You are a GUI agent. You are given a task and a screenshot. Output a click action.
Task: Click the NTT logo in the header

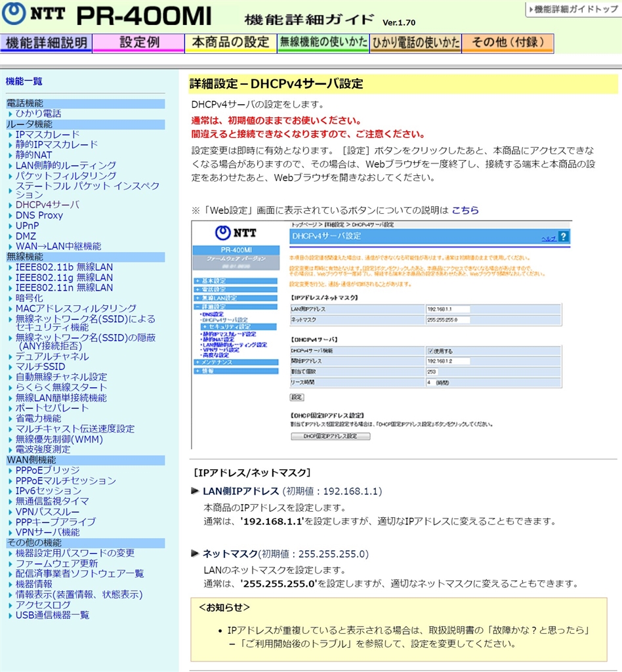pos(33,14)
